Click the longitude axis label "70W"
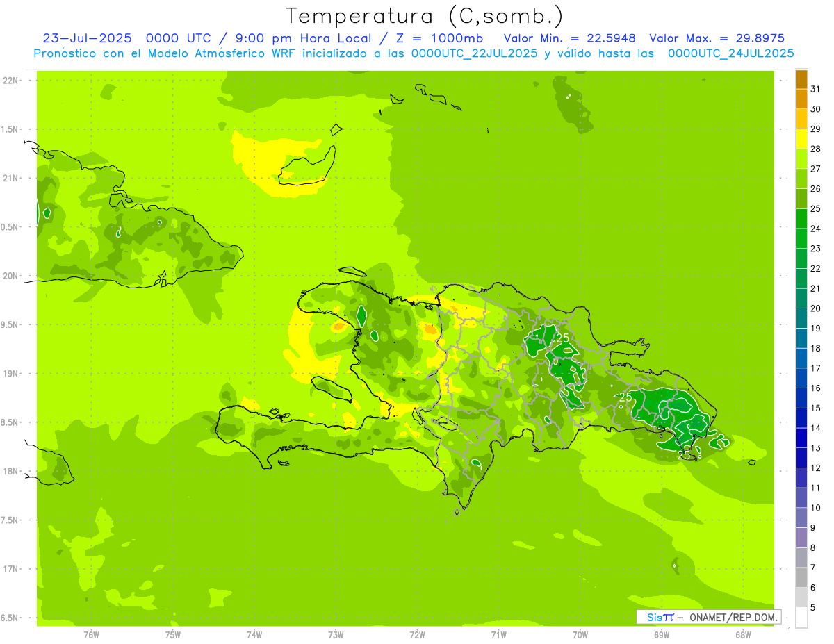 [x=580, y=634]
